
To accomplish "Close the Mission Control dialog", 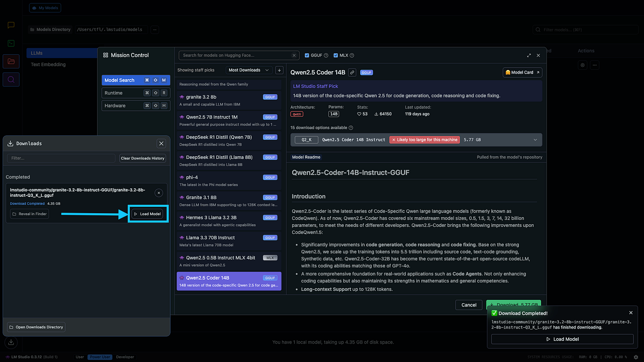I will [538, 55].
